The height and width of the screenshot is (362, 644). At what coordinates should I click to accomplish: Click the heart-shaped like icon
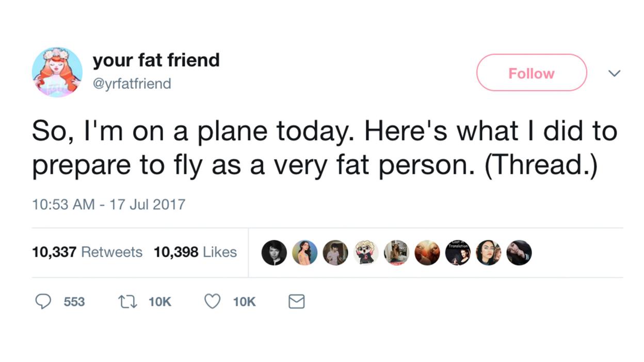pos(212,302)
